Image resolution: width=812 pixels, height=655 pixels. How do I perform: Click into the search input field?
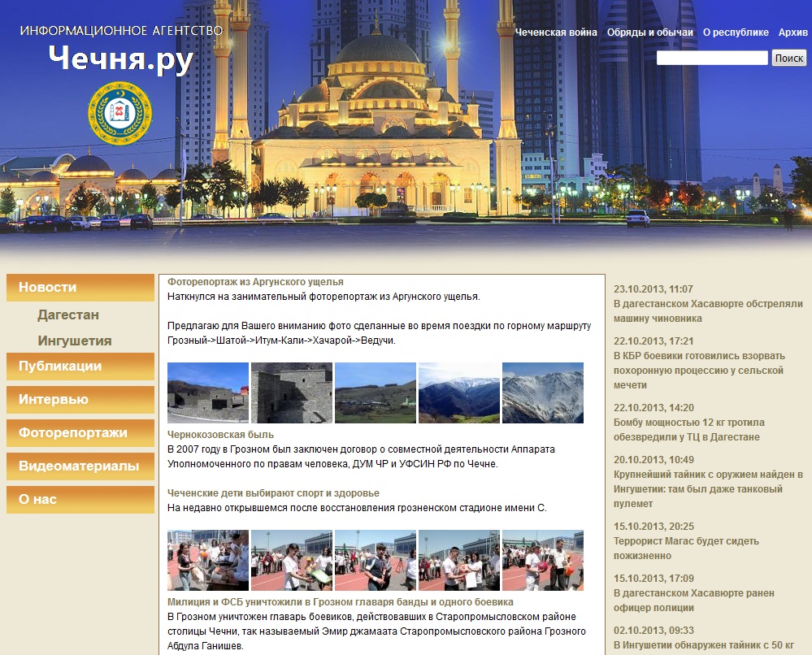point(712,58)
